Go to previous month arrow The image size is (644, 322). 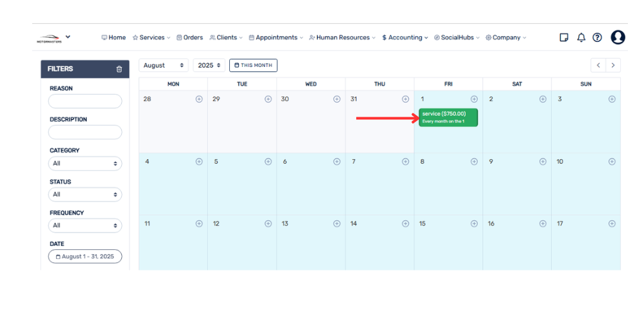598,65
